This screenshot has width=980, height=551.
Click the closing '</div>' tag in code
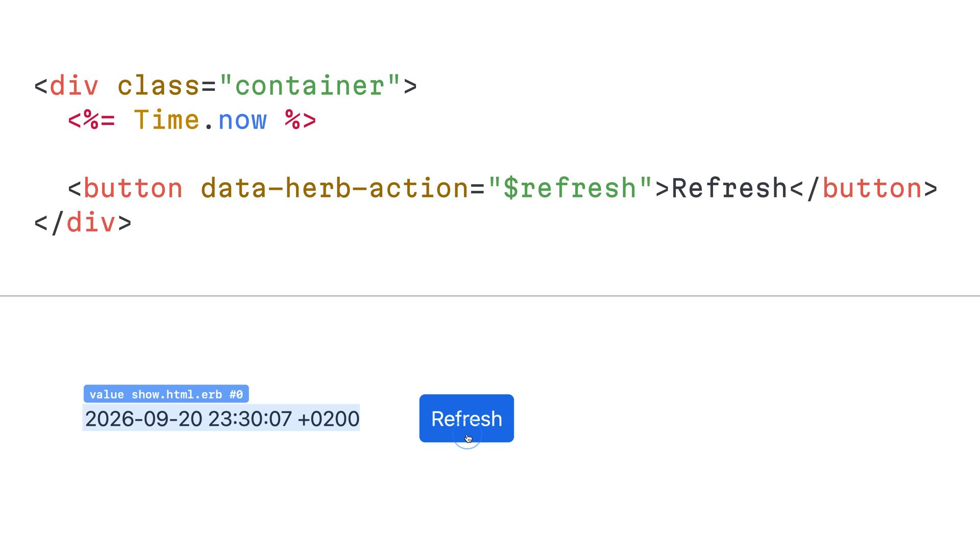(83, 223)
